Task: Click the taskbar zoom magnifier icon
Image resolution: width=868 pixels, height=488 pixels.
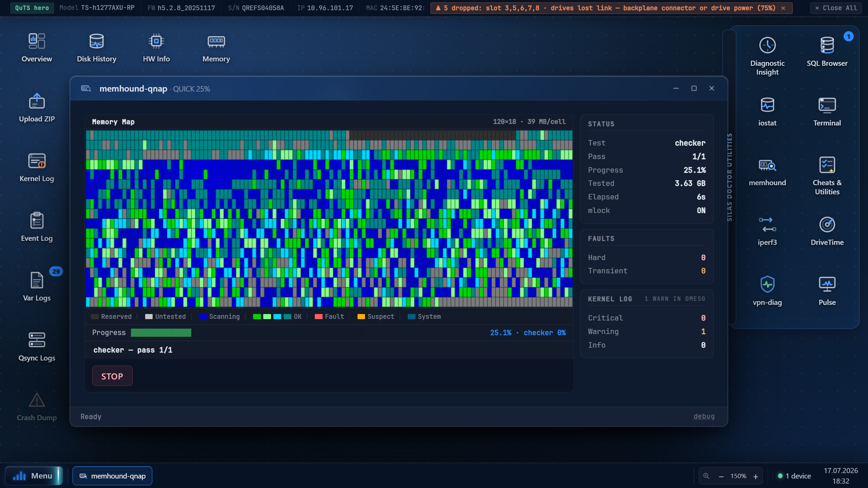Action: [x=707, y=476]
